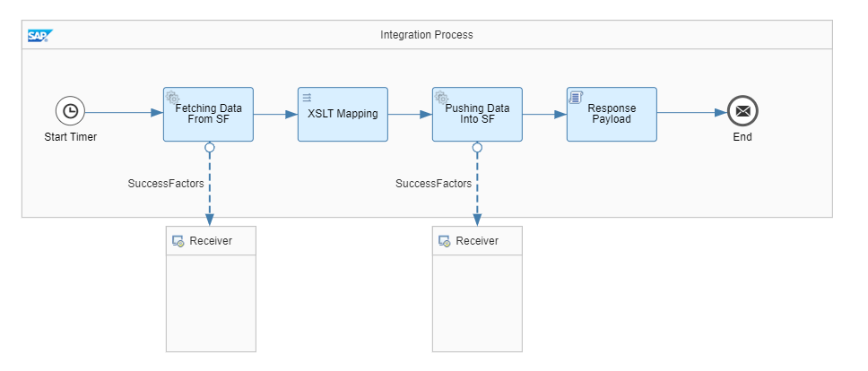Click connector circle under Pushing Data Into SF
868x371 pixels.
tap(477, 147)
